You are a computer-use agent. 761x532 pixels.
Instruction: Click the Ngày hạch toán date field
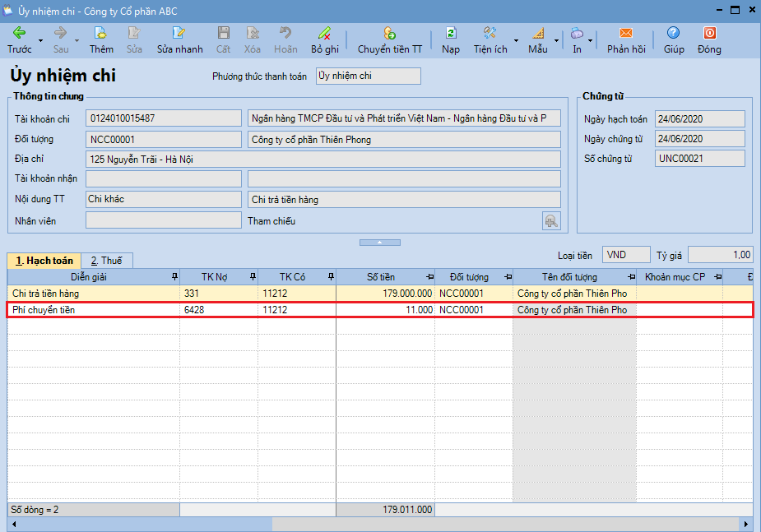click(x=700, y=118)
